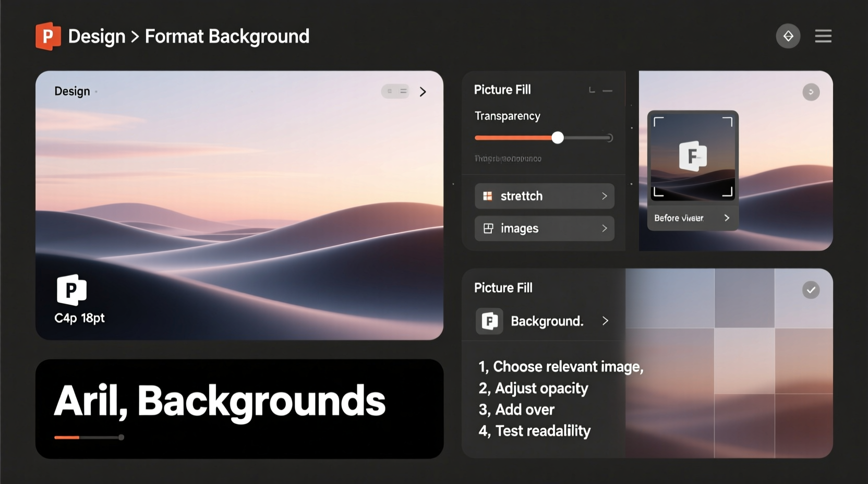
Task: Adjust the Transparency slider handle
Action: coord(558,138)
